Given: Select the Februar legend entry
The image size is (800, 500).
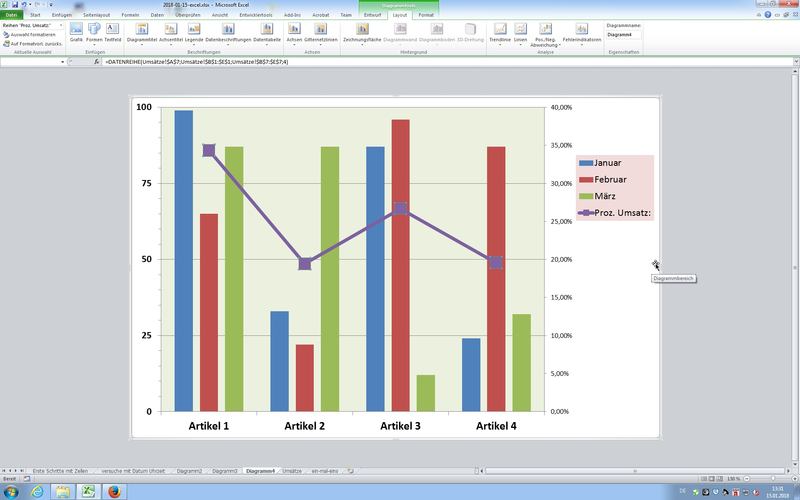Looking at the screenshot, I should pos(603,180).
